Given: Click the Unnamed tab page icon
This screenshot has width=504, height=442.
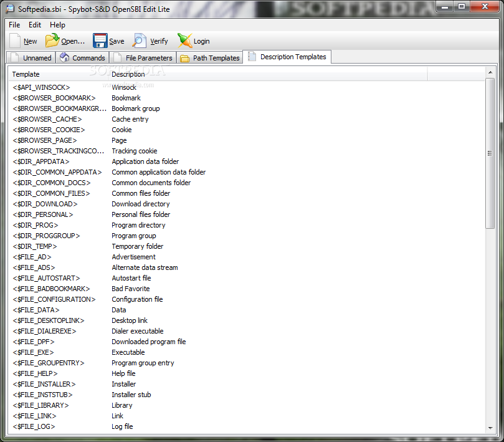Looking at the screenshot, I should coord(15,57).
